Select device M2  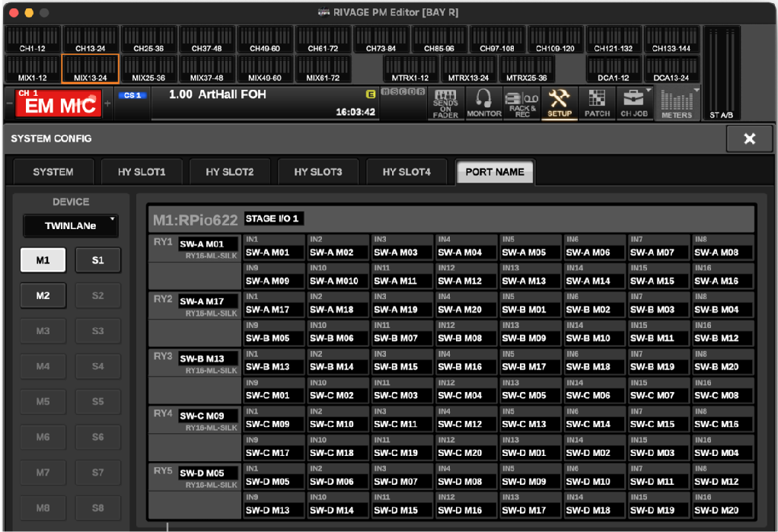pos(43,296)
